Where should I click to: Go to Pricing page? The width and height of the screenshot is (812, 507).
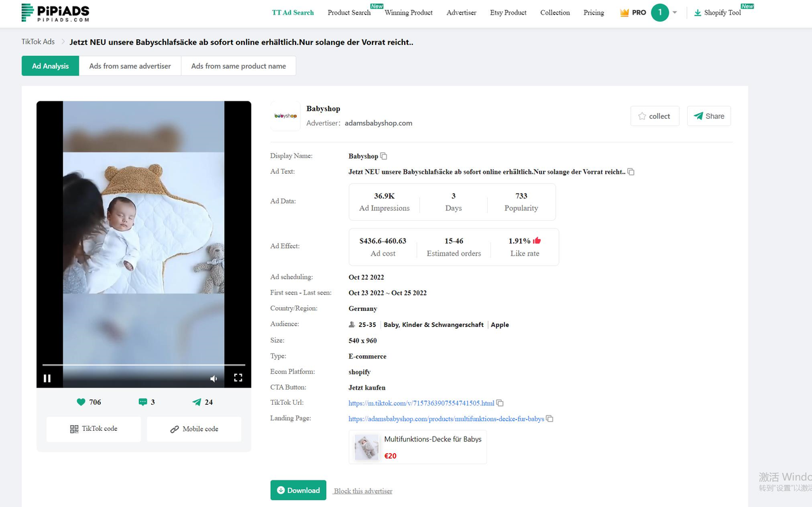tap(594, 13)
